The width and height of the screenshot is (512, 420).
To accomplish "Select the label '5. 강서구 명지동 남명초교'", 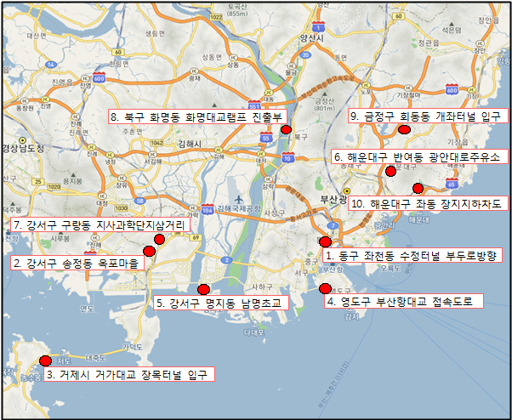I will pyautogui.click(x=222, y=303).
